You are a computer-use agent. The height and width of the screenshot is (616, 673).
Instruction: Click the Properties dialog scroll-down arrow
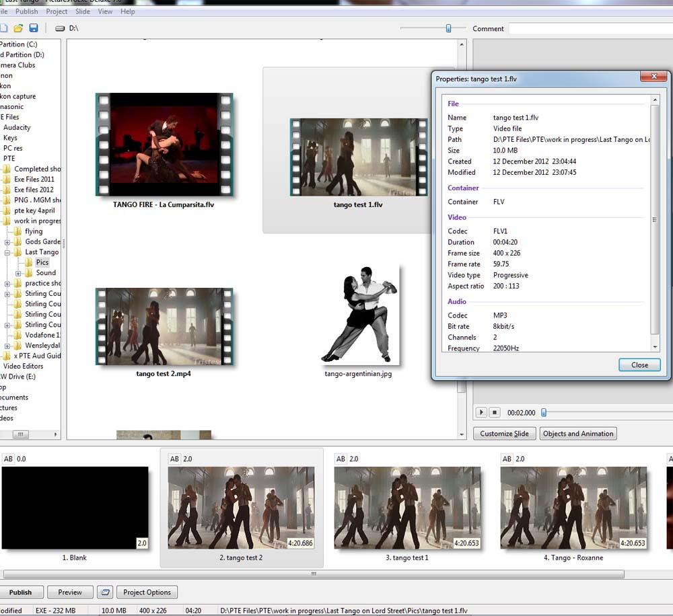(x=655, y=346)
